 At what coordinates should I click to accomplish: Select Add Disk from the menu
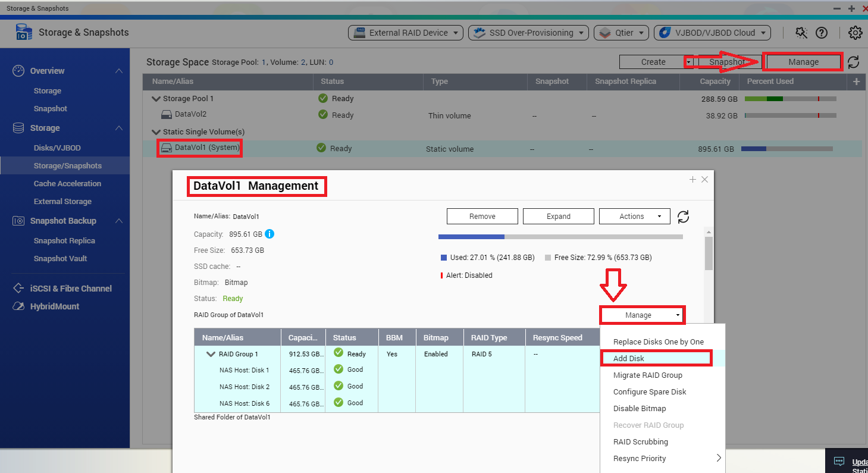(629, 358)
